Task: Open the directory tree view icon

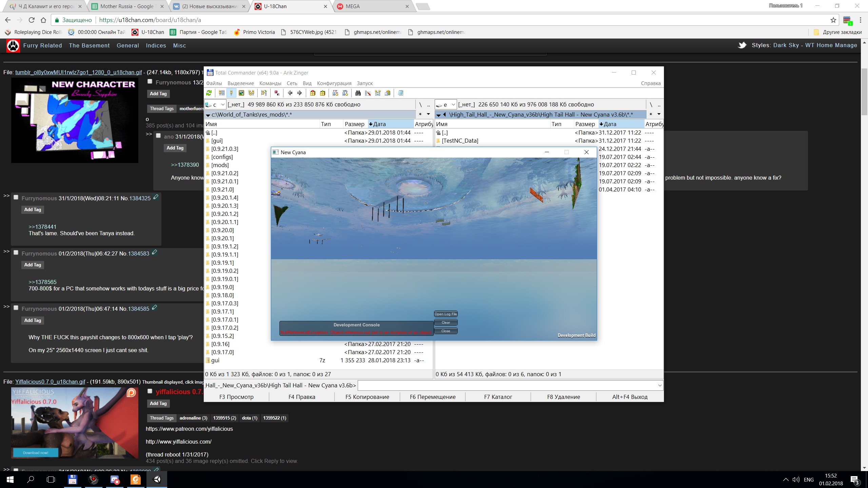Action: pos(251,93)
